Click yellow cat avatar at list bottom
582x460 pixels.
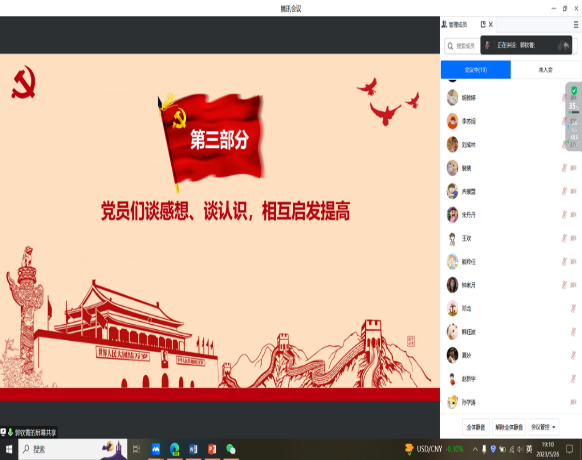point(452,402)
